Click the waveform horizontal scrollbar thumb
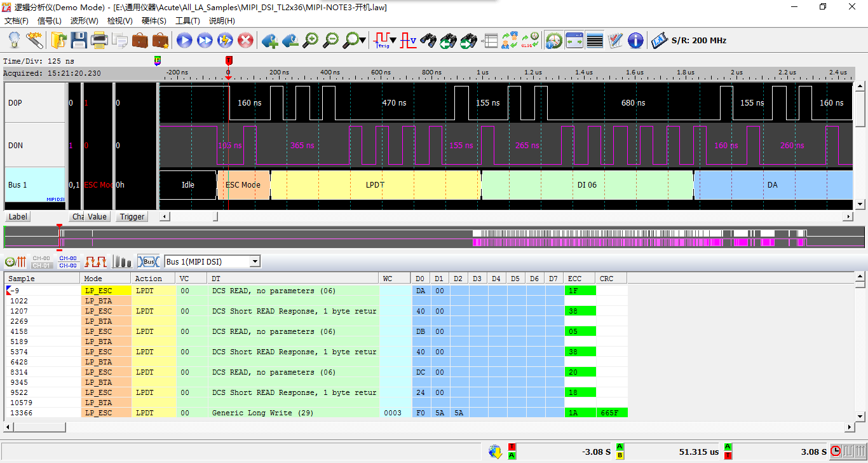This screenshot has height=463, width=868. [x=215, y=217]
